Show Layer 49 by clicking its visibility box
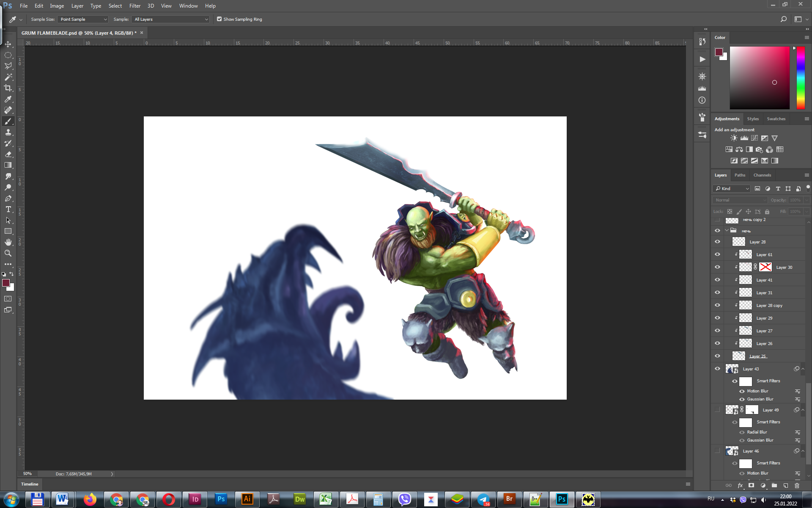 717,410
